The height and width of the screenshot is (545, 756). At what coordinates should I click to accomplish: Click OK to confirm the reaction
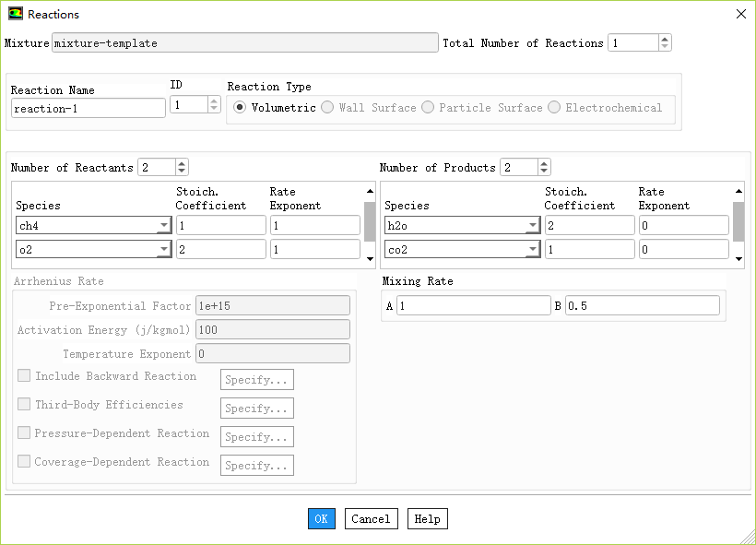tap(321, 519)
